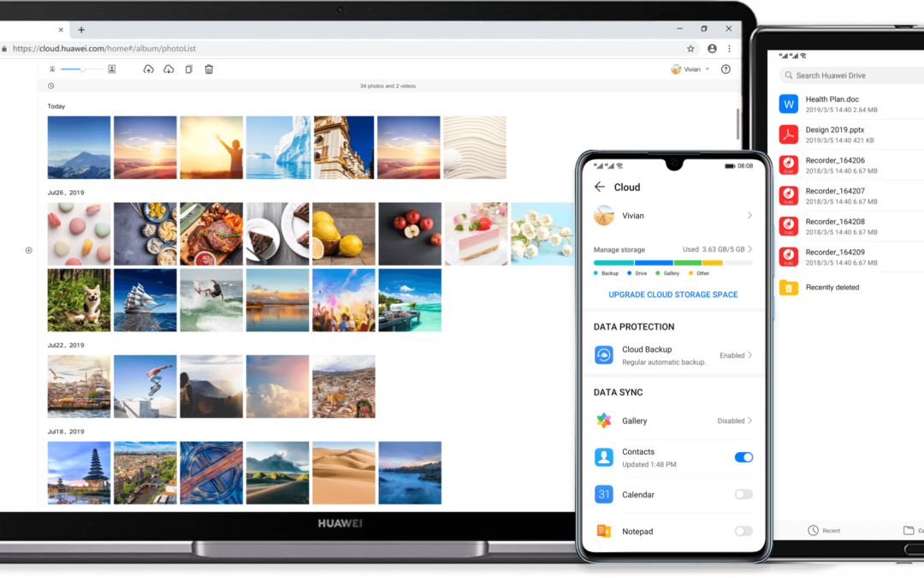924x578 pixels.
Task: Tap Gallery flower icon on phone
Action: click(x=603, y=420)
